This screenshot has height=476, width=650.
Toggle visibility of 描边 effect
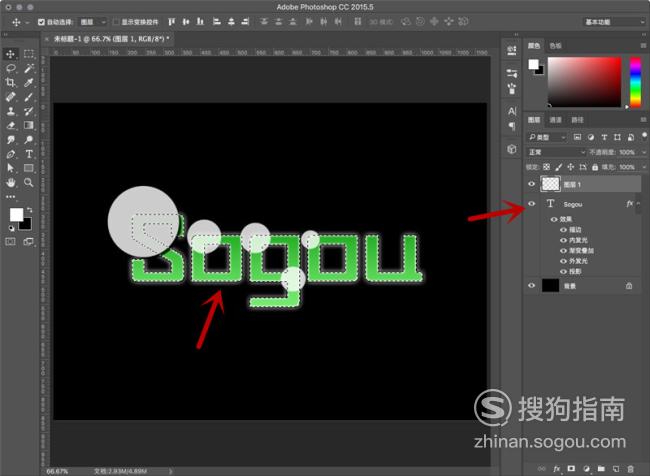click(x=563, y=230)
